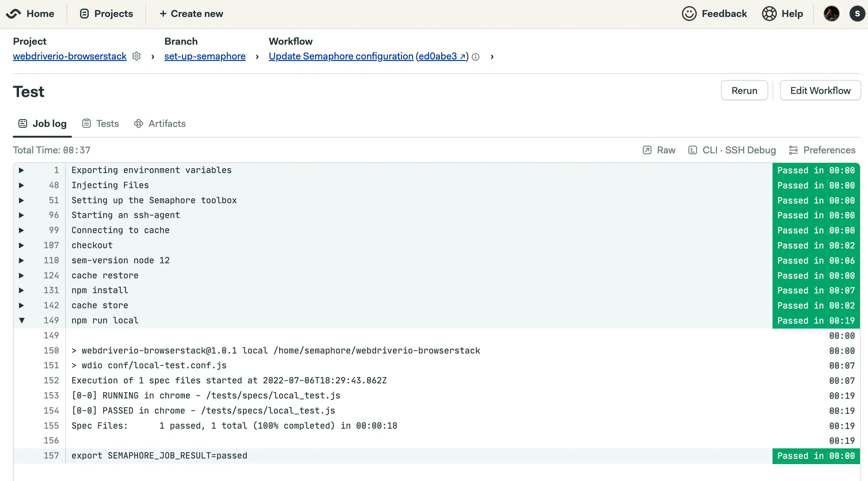
Task: Open the Raw log view
Action: click(x=659, y=150)
